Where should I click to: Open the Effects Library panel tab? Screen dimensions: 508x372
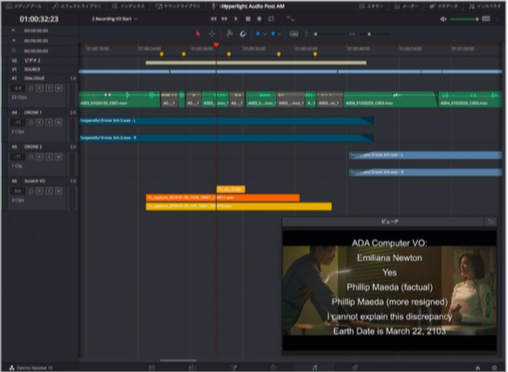[77, 6]
